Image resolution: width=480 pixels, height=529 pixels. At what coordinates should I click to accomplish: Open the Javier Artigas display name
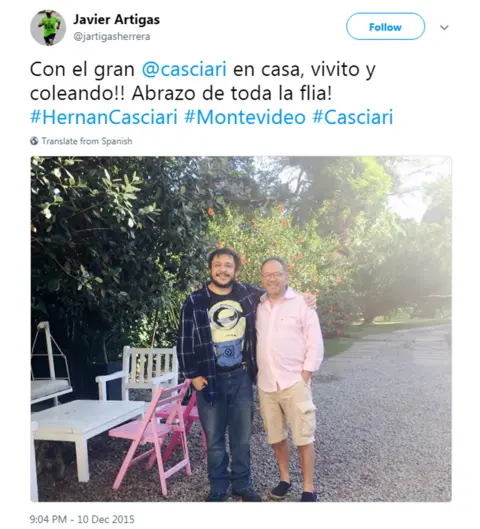pos(116,20)
